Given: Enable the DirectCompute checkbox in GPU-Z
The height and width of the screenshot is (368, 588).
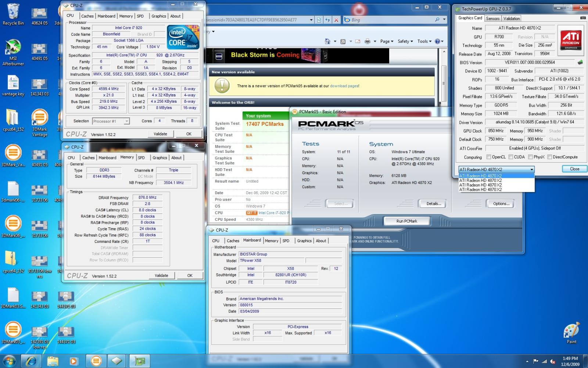Looking at the screenshot, I should (x=549, y=157).
